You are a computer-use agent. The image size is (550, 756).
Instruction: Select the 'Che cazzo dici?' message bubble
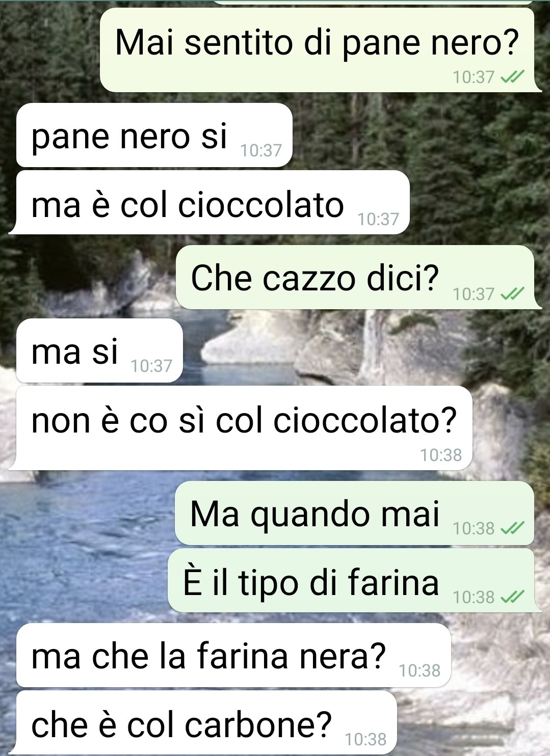(x=356, y=277)
